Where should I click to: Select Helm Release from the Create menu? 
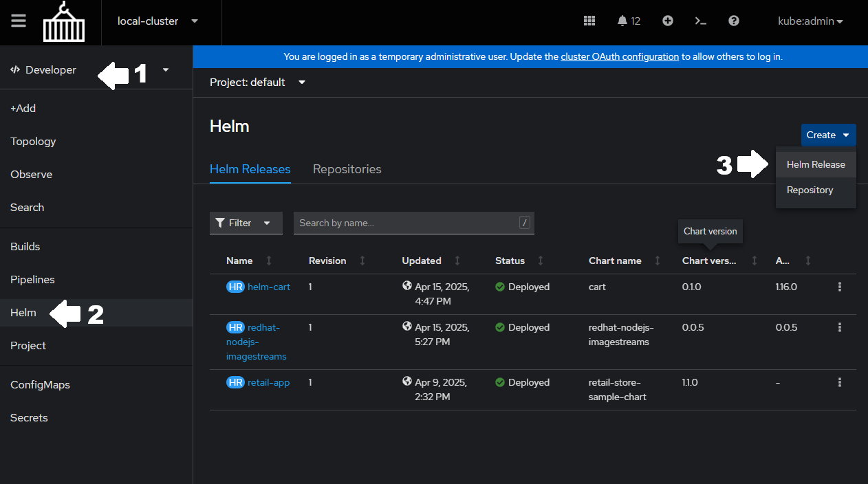(816, 164)
